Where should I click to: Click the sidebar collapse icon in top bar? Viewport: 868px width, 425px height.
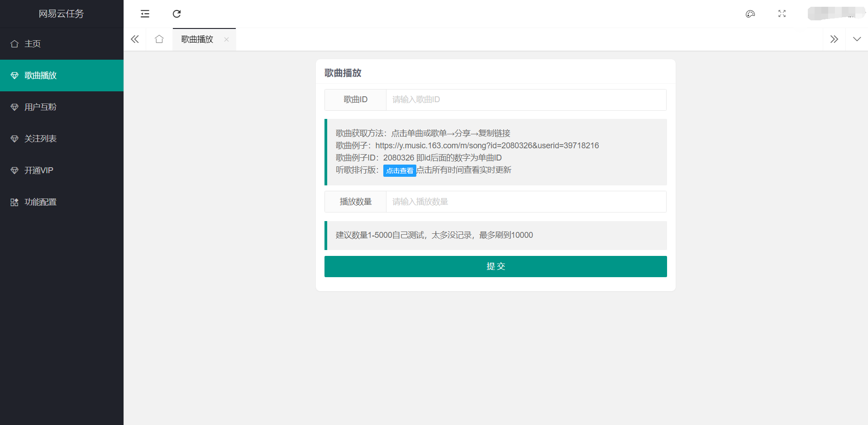[x=144, y=14]
